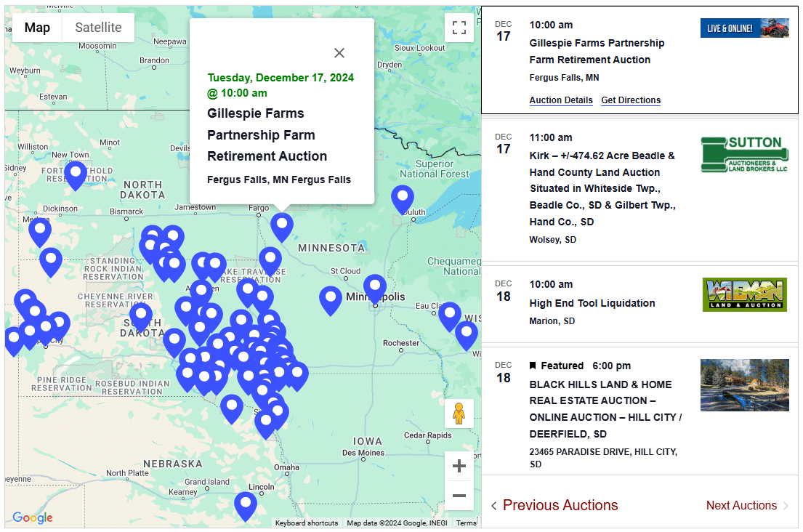Go to Previous Auctions
Screen dimensions: 803x532
[554, 505]
